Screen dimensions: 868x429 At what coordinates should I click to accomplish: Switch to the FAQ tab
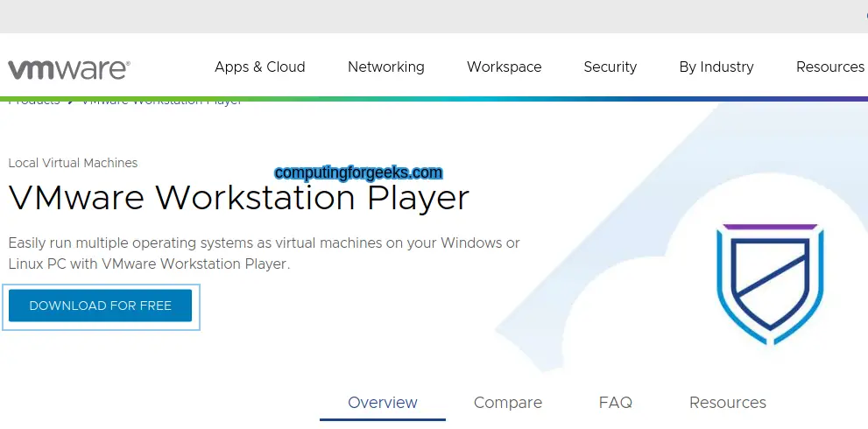(616, 403)
